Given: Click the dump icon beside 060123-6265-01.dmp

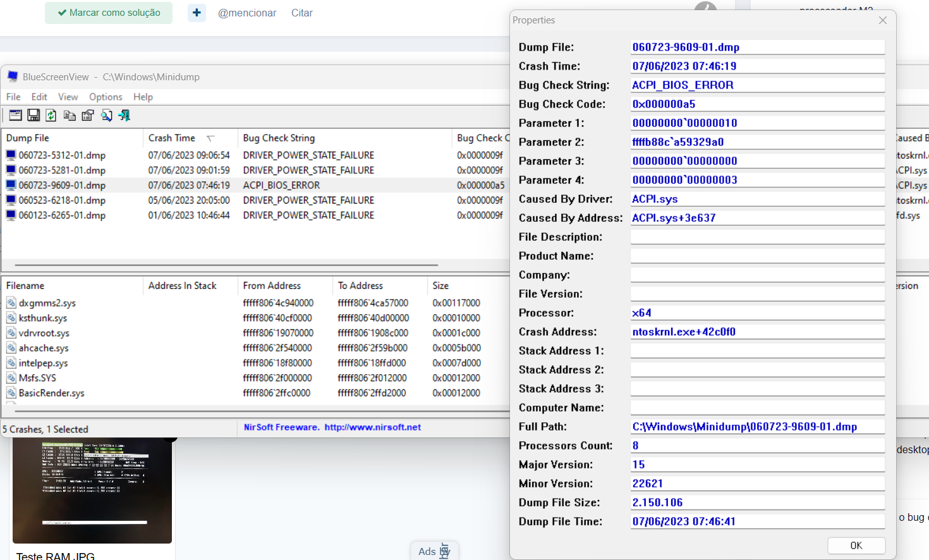Looking at the screenshot, I should (11, 215).
